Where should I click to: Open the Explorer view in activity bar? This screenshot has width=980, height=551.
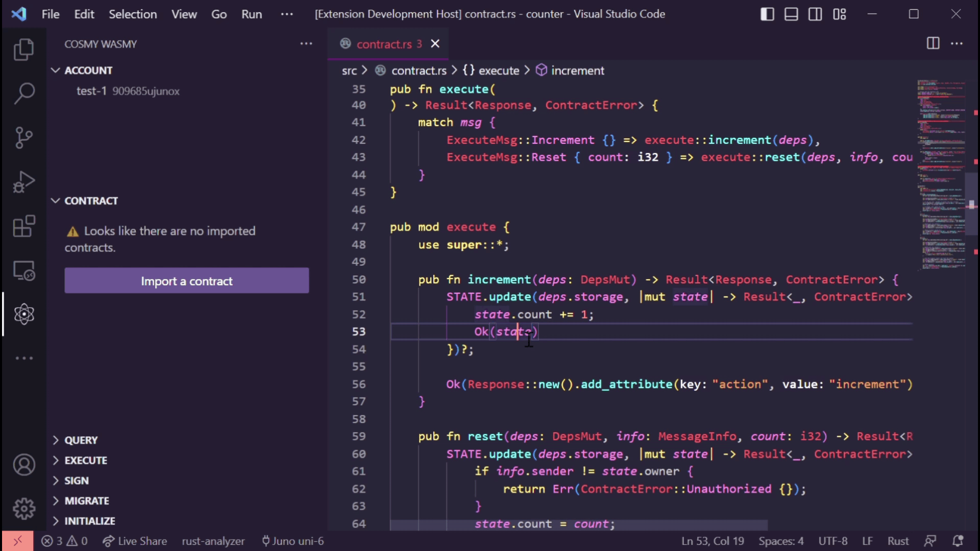pyautogui.click(x=23, y=49)
